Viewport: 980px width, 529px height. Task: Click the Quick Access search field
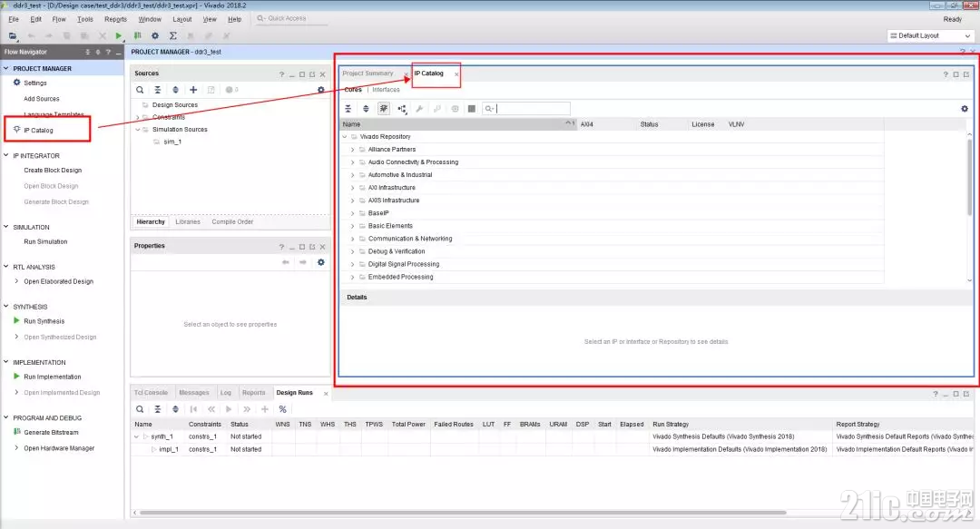[292, 19]
